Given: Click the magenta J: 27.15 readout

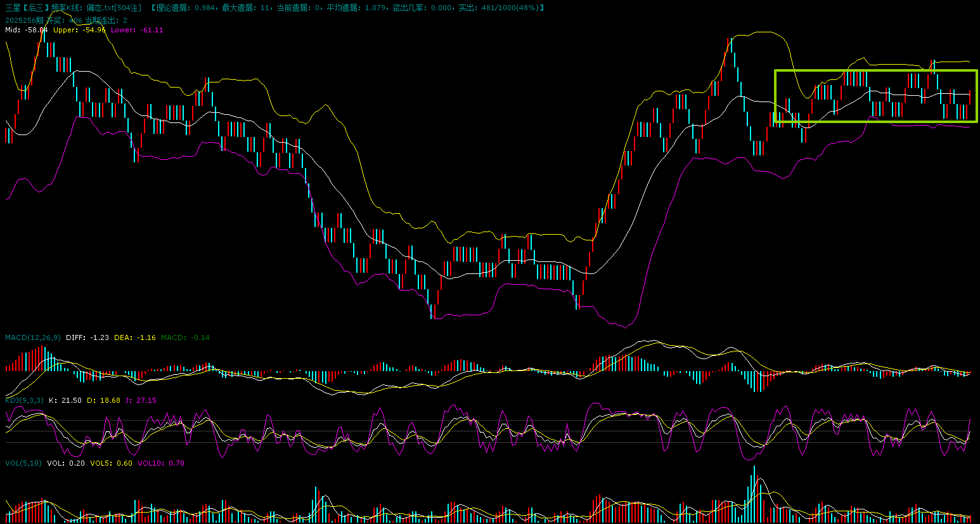Looking at the screenshot, I should [x=141, y=400].
